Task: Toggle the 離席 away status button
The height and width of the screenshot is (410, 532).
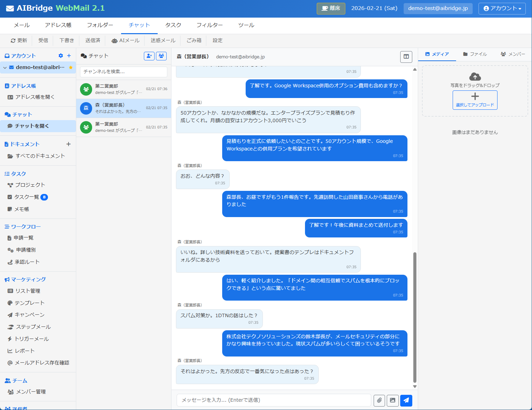Action: (331, 8)
